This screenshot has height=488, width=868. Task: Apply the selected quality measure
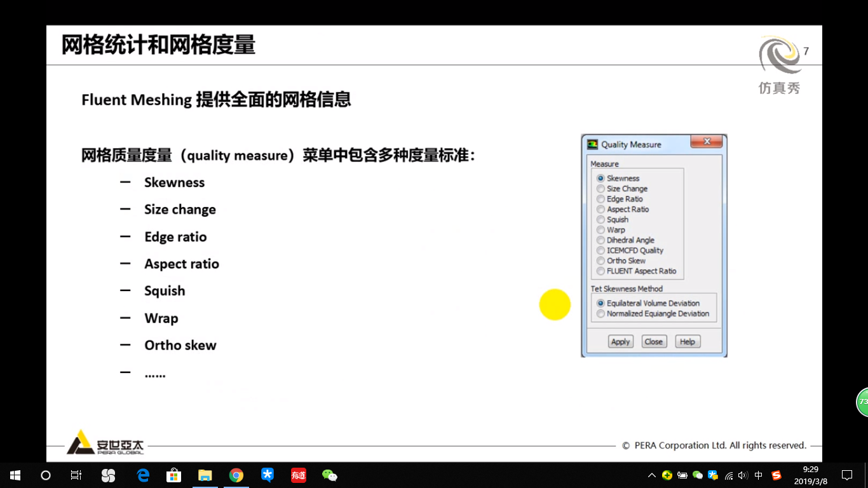[x=620, y=341]
